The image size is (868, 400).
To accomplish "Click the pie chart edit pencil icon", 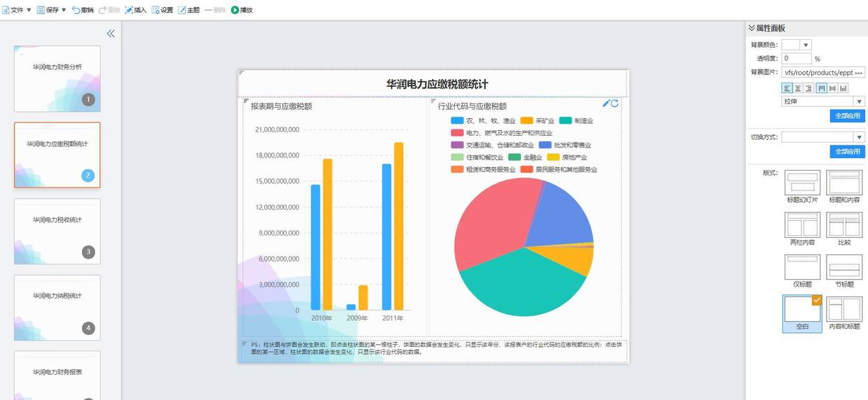I will [x=606, y=103].
